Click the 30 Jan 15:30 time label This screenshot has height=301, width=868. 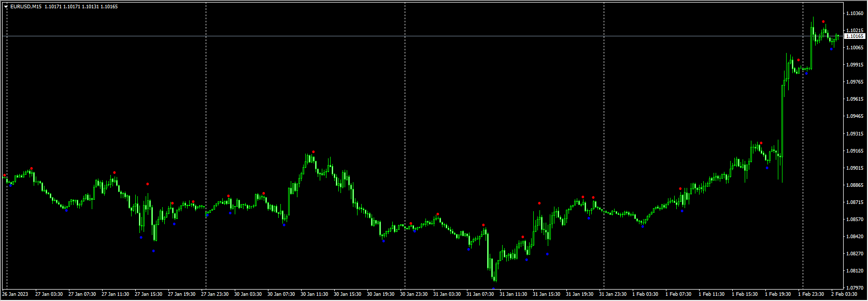click(x=347, y=294)
